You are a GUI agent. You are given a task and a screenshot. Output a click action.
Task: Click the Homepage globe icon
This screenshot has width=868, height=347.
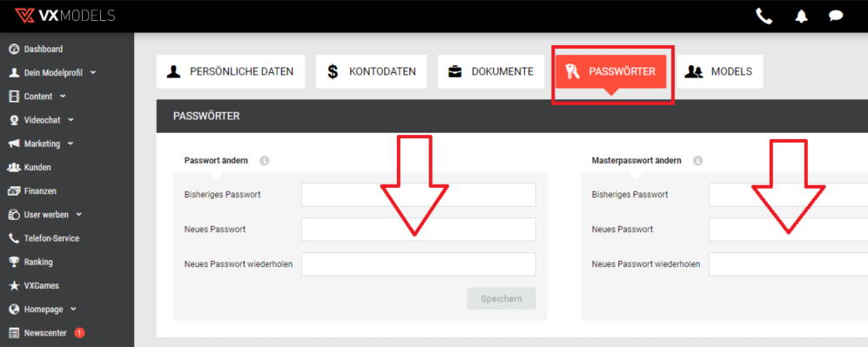tap(15, 310)
